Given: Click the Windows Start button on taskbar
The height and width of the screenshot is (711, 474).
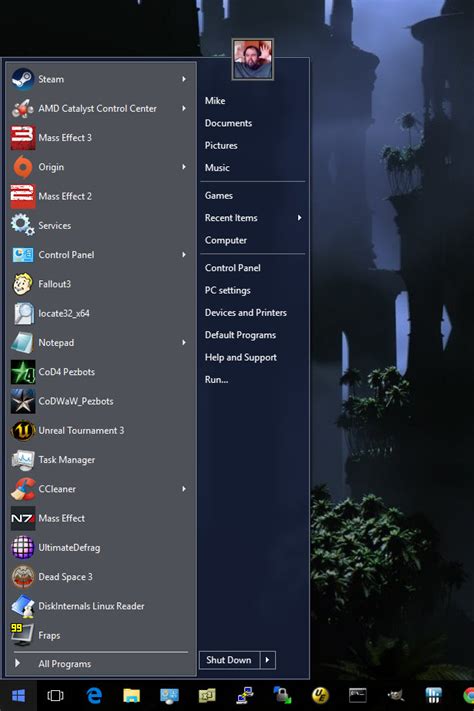Looking at the screenshot, I should coord(18,695).
